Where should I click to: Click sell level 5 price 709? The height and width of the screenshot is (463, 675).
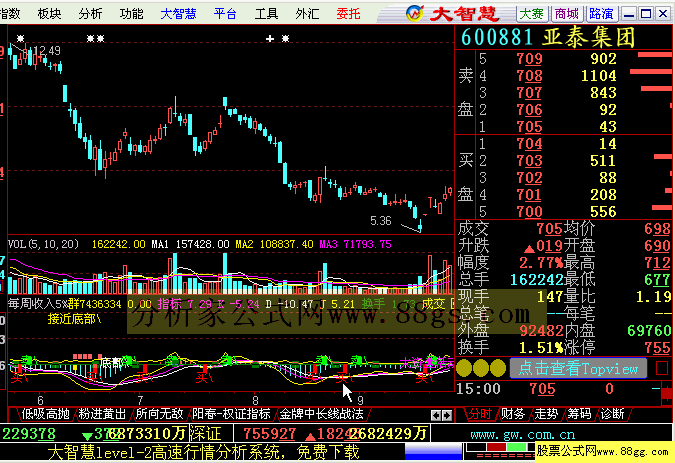529,59
